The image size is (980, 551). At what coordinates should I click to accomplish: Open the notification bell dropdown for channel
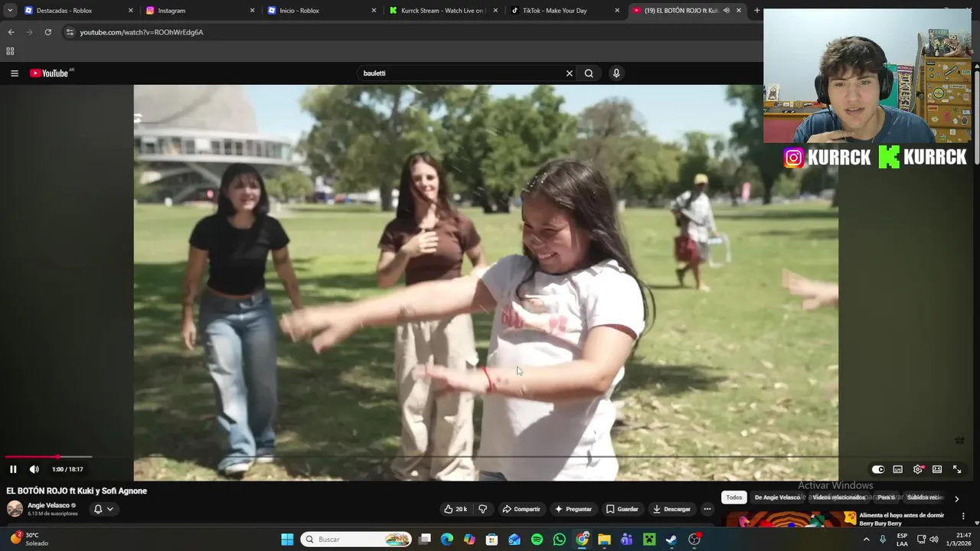103,509
